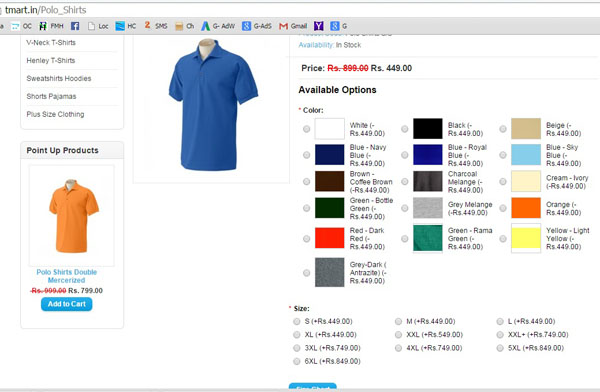600x392 pixels.
Task: Open the Gmail bookmark
Action: tap(293, 26)
